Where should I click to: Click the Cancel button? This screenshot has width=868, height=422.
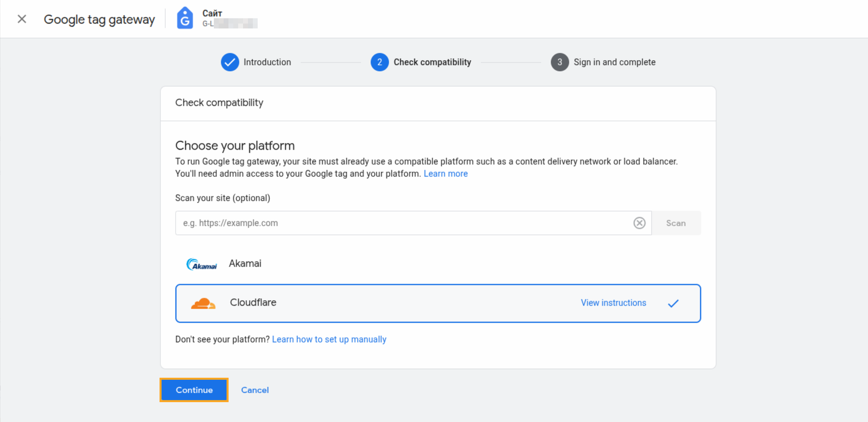(255, 390)
